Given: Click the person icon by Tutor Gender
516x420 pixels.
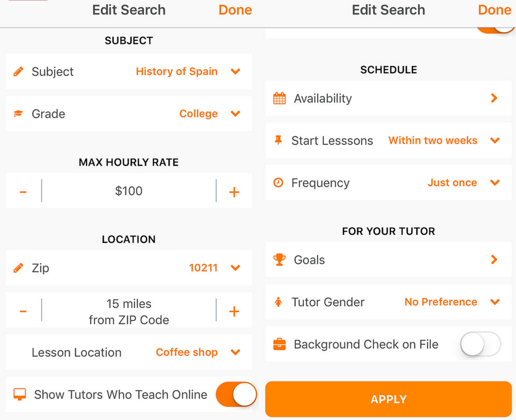Looking at the screenshot, I should 278,302.
